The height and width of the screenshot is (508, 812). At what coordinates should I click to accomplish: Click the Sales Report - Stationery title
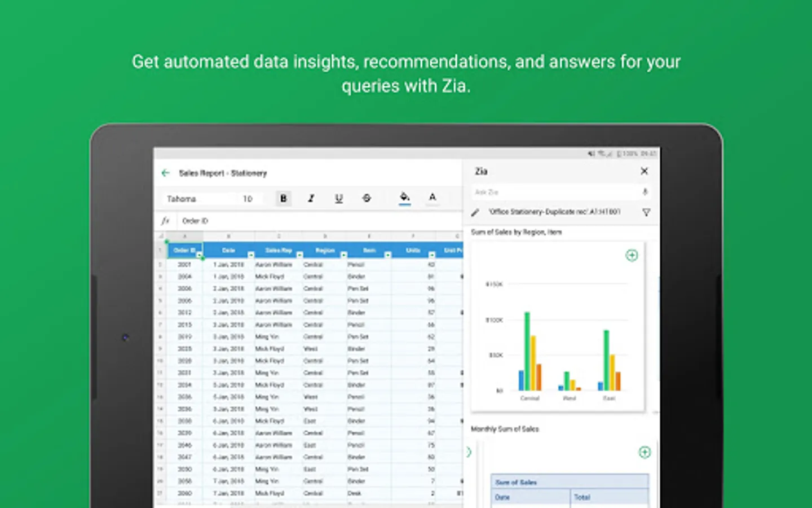pyautogui.click(x=223, y=173)
